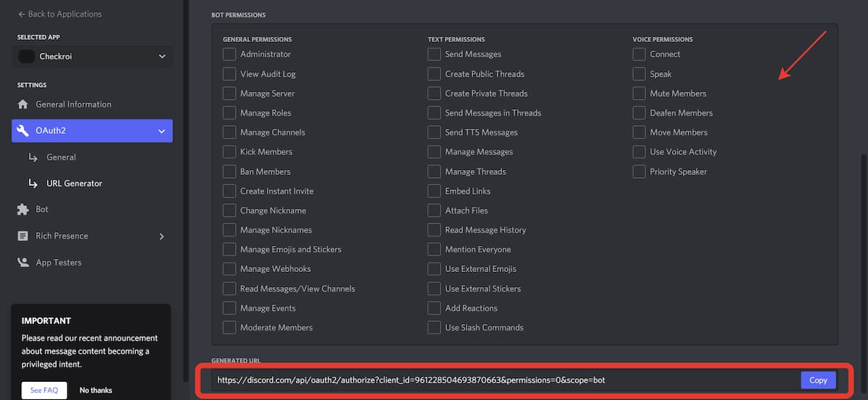The height and width of the screenshot is (400, 868).
Task: Click the Checkroi app avatar icon
Action: (x=27, y=56)
